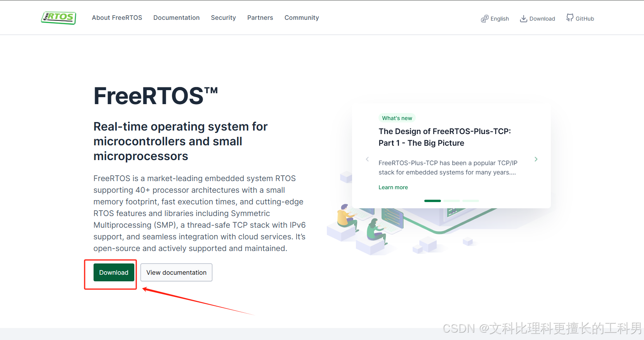Click the green Download button
The image size is (644, 340).
click(x=114, y=272)
